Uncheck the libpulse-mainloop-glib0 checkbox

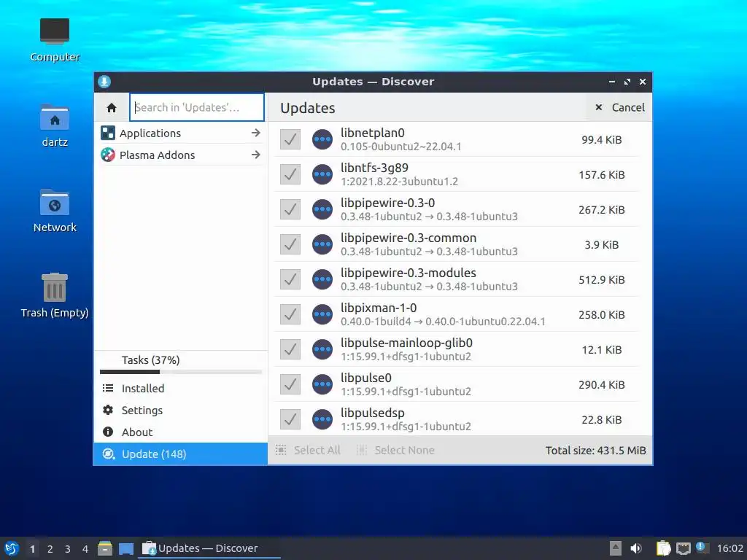tap(290, 349)
